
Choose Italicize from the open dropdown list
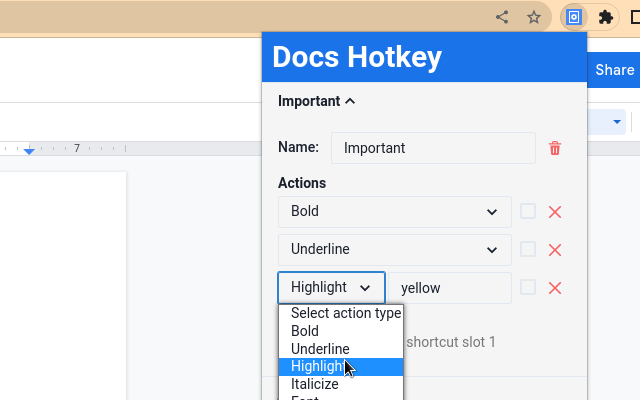(x=341, y=384)
